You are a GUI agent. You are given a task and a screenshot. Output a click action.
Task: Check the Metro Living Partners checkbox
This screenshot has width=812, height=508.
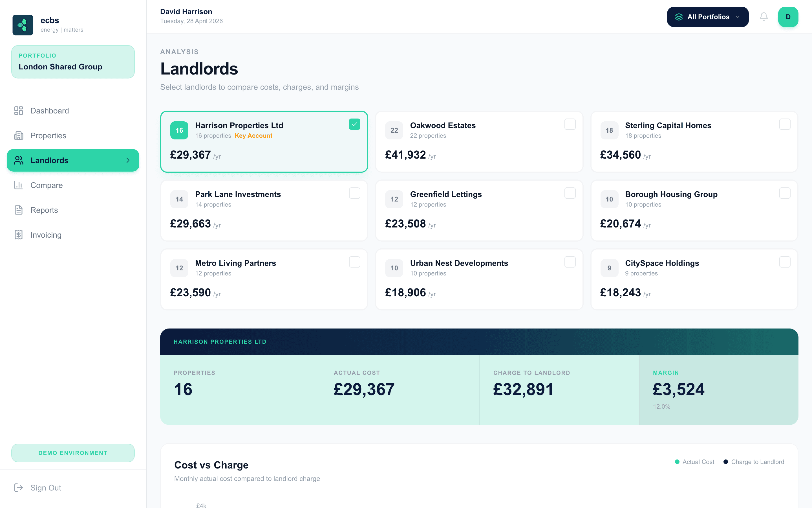tap(355, 262)
